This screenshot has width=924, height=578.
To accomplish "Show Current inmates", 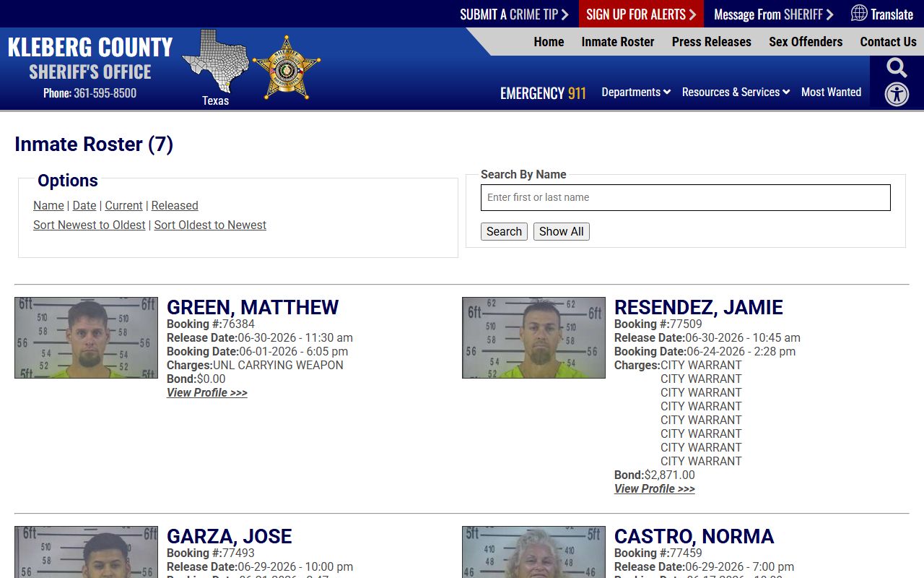I will click(x=123, y=206).
